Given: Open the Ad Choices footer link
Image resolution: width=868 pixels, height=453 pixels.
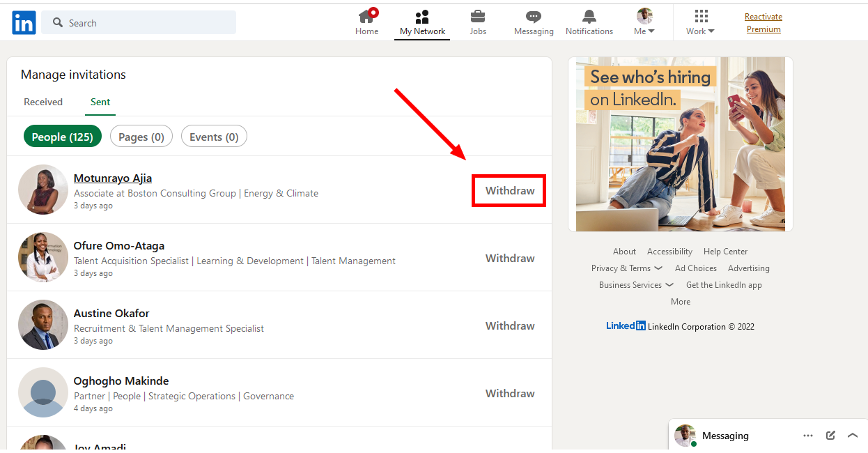Looking at the screenshot, I should point(696,268).
